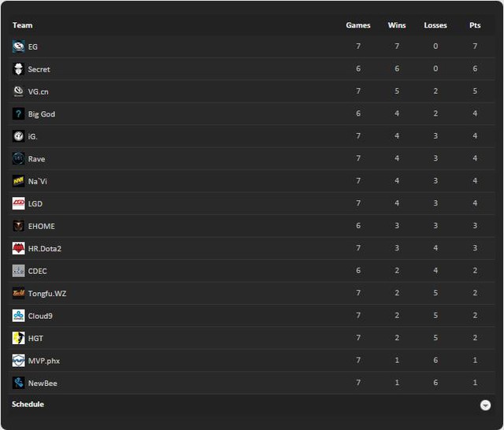The image size is (504, 430).
Task: Expand the Schedule section with the arrow button
Action: click(x=485, y=406)
